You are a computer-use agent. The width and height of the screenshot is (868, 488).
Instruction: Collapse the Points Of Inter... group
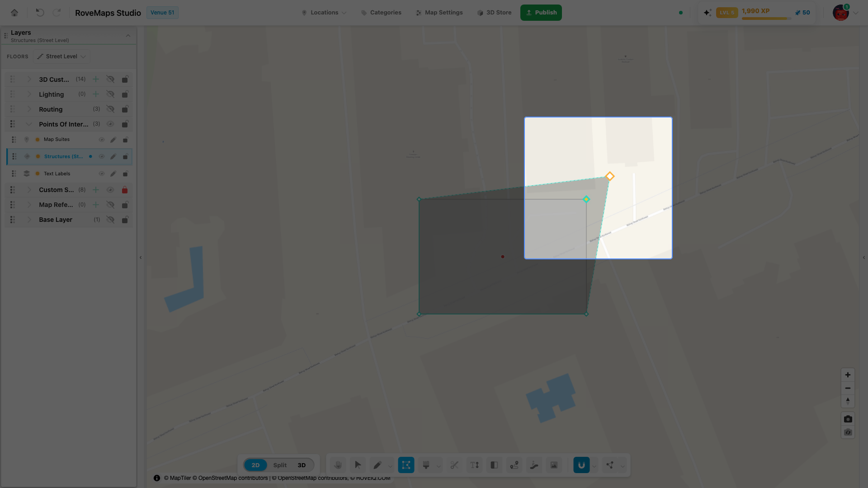click(x=29, y=124)
